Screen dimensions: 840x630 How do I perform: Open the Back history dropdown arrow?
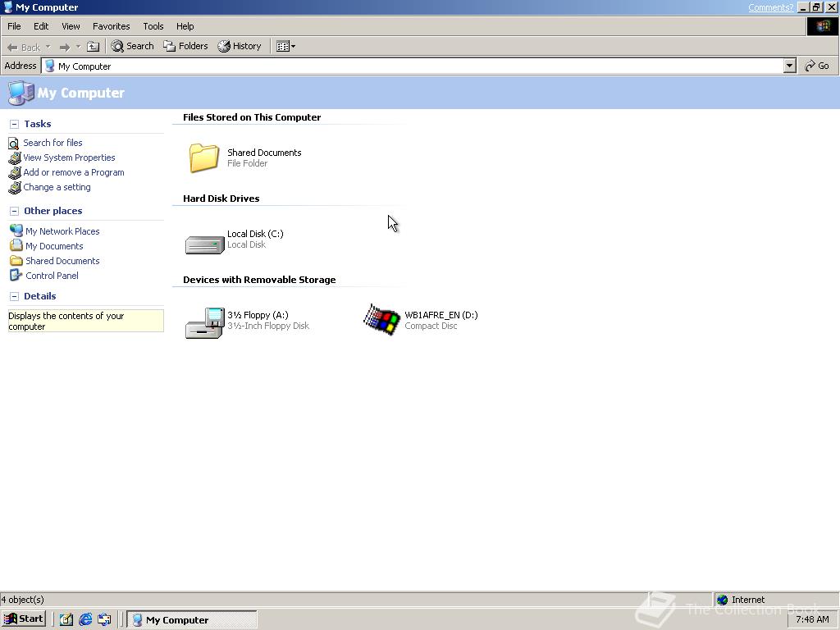[48, 47]
